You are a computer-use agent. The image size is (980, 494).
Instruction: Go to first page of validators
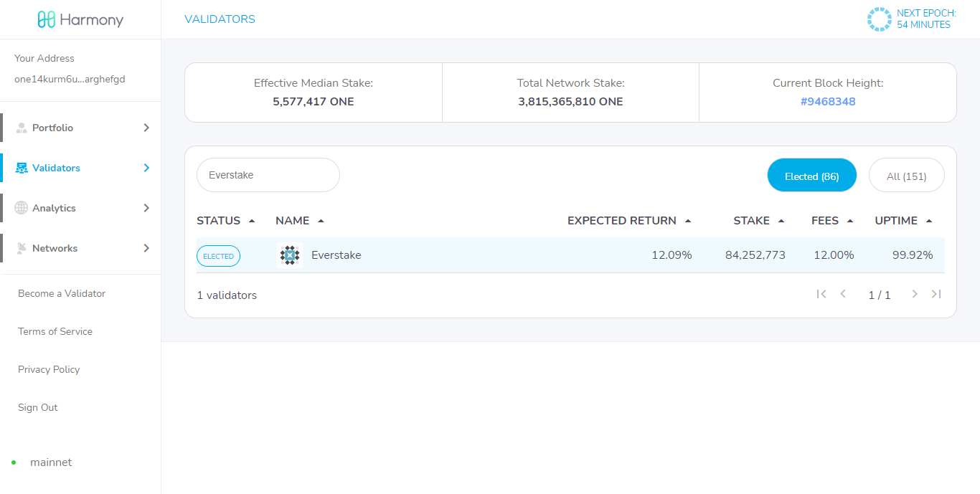(x=821, y=294)
